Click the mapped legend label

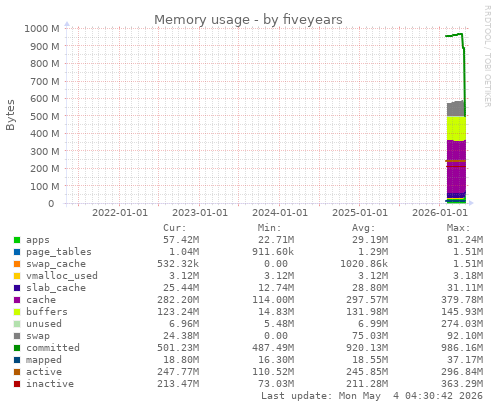(44, 360)
